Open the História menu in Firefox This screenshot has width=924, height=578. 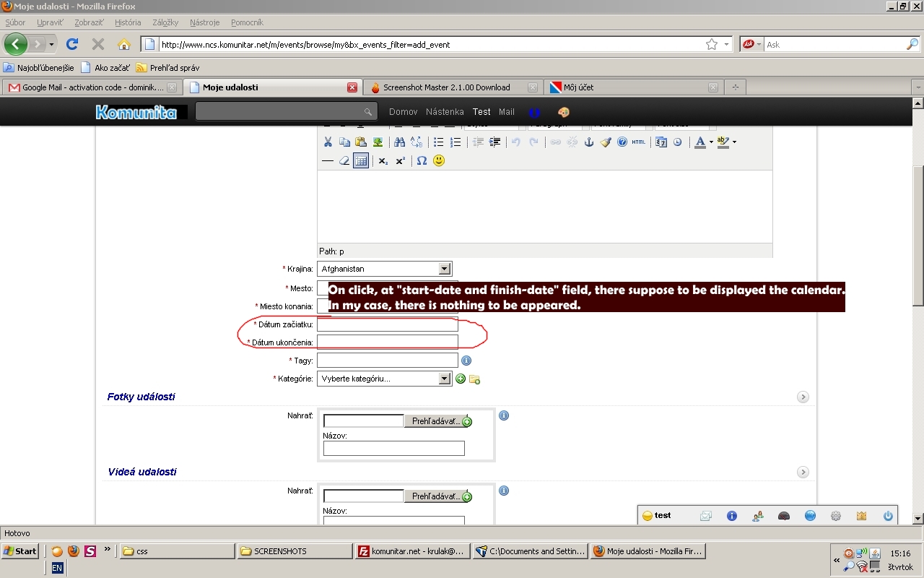[x=128, y=22]
